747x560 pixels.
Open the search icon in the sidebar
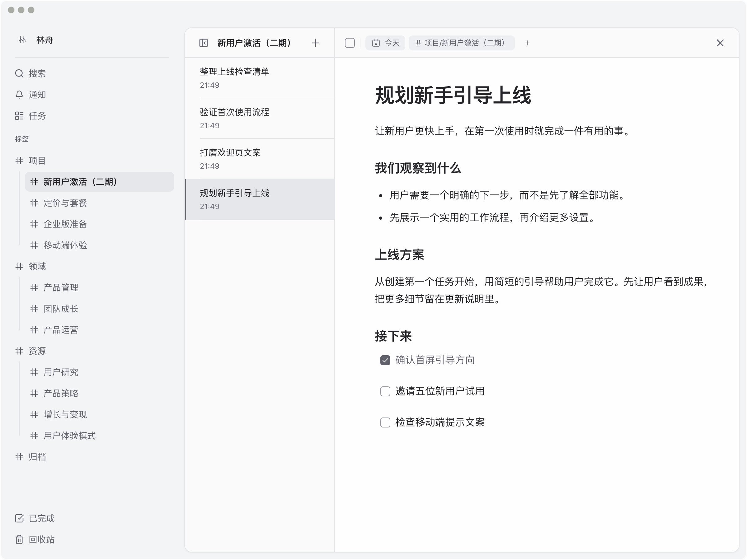tap(19, 73)
